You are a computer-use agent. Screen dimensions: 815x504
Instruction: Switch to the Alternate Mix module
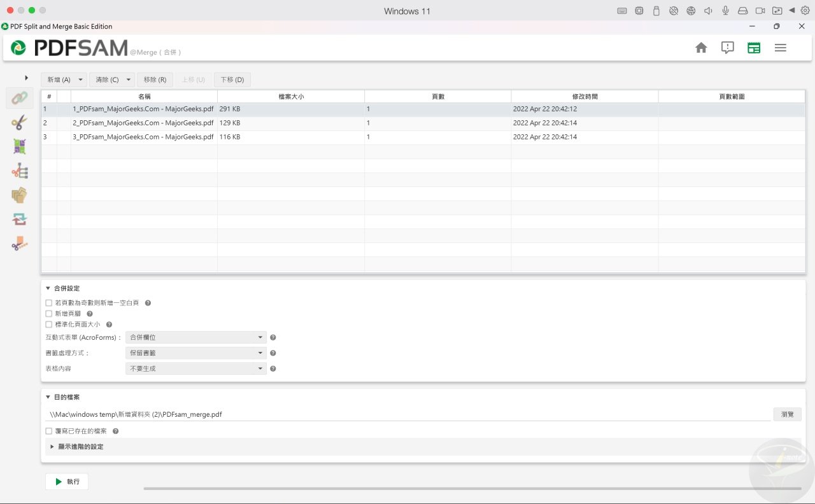pos(19,146)
